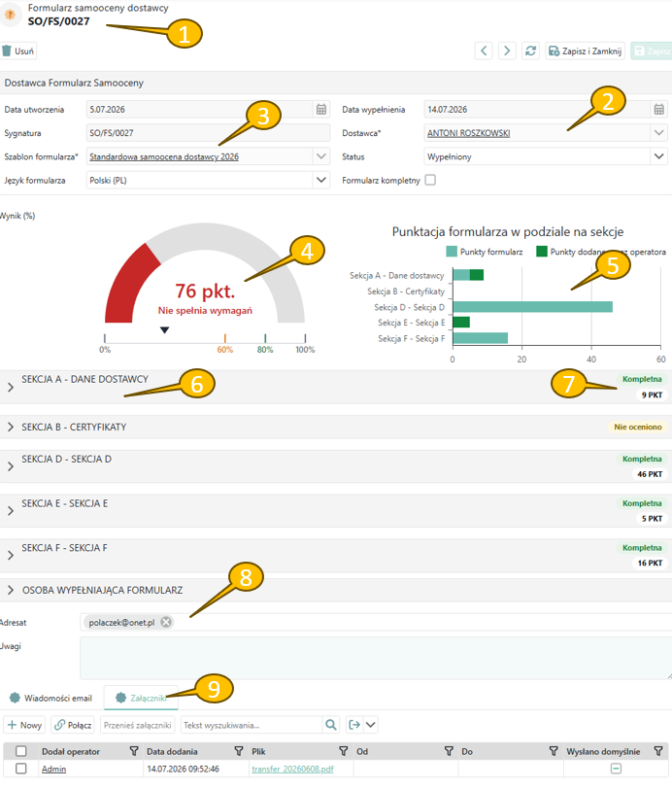
Task: Click the search magnifier in attachments
Action: [x=330, y=725]
